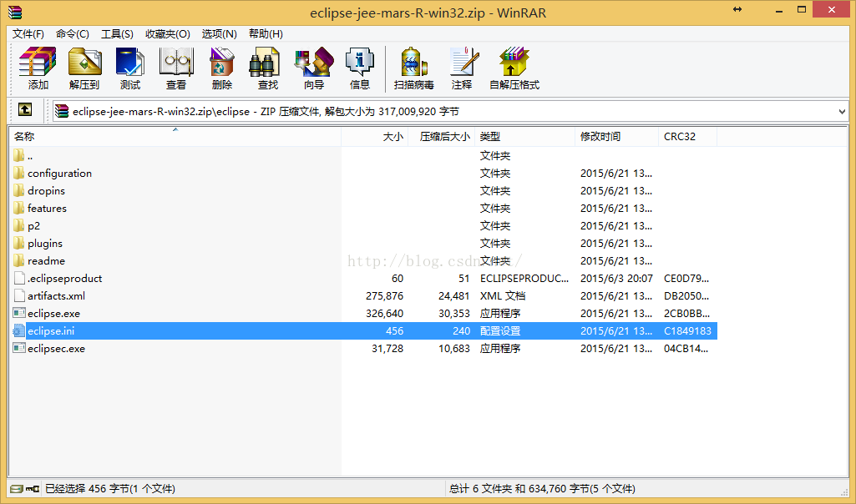Click status text '已经选择 456 字节(1 个文件)'
The height and width of the screenshot is (504, 856).
pyautogui.click(x=109, y=489)
